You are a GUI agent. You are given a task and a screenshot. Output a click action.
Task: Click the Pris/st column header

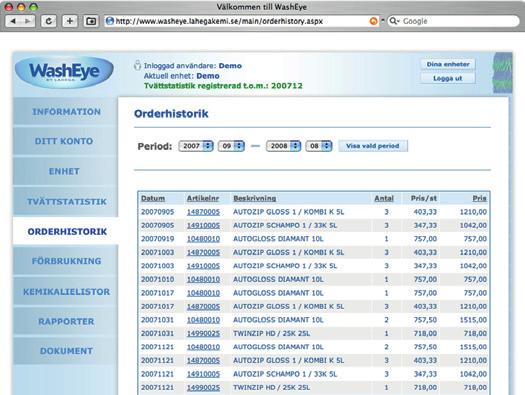(x=424, y=198)
